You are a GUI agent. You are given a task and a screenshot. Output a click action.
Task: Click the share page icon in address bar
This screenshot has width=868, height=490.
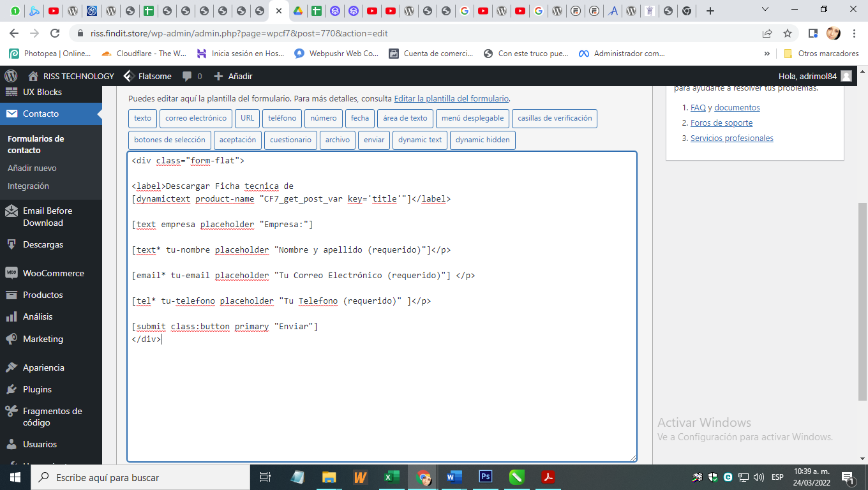point(767,33)
